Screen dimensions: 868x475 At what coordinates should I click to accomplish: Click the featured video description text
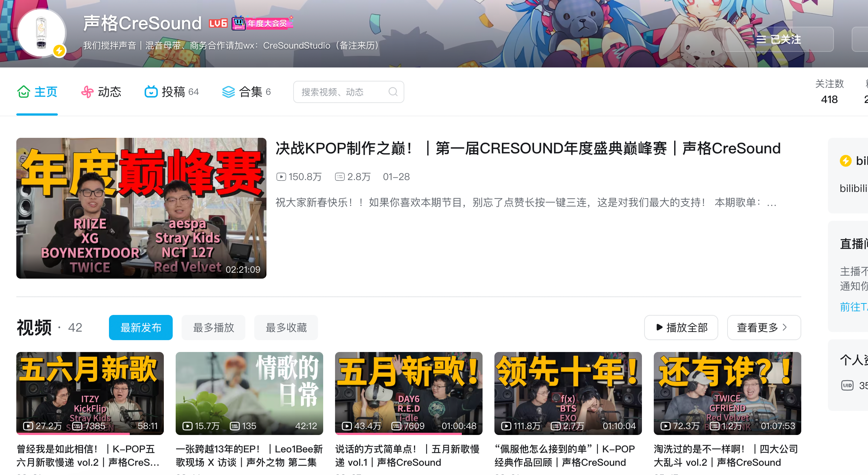pos(526,203)
